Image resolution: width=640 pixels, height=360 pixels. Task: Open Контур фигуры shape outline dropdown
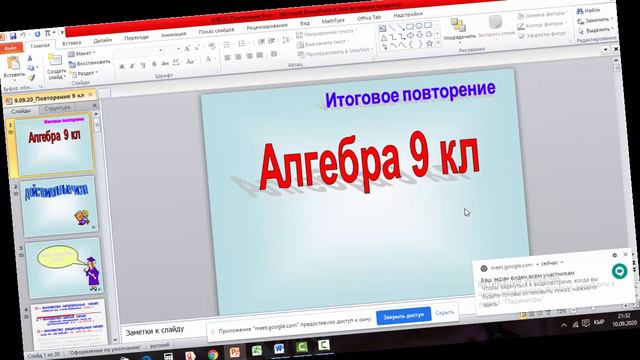542,25
